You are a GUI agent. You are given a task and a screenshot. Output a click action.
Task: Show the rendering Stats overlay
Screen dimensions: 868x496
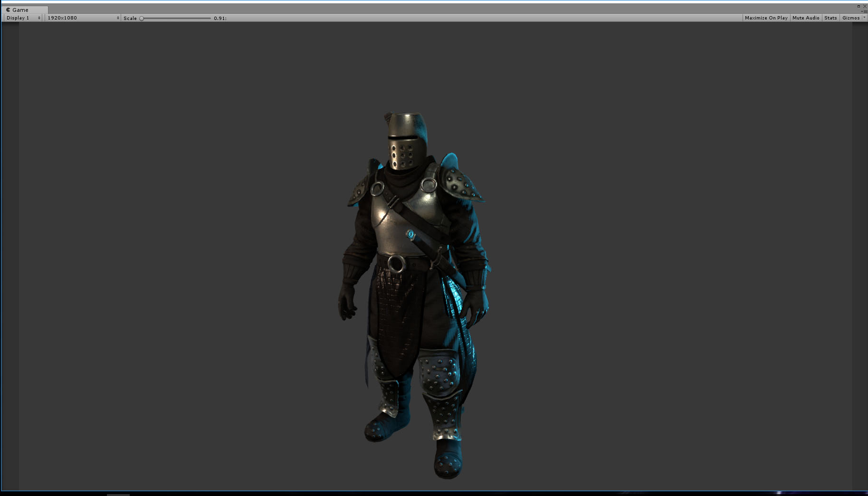(x=830, y=18)
